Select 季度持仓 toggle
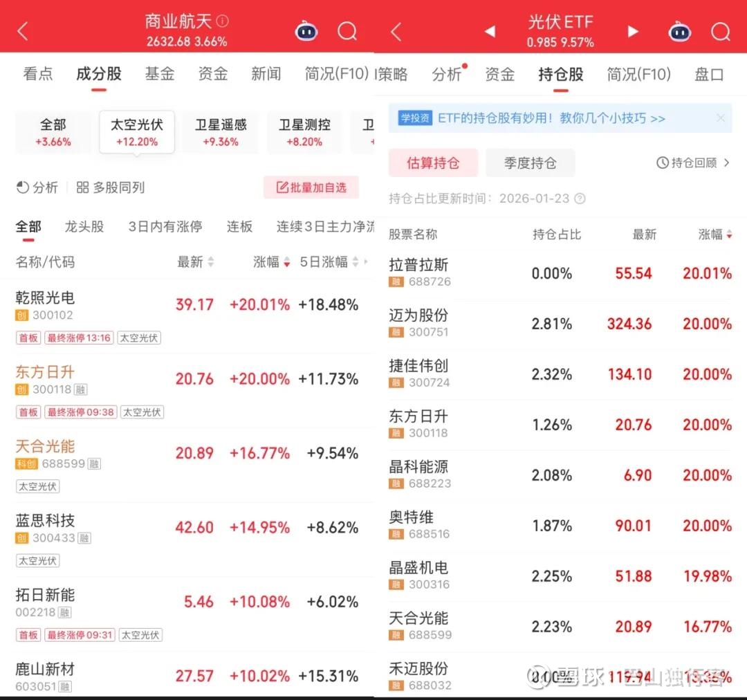This screenshot has width=747, height=700. [x=531, y=163]
